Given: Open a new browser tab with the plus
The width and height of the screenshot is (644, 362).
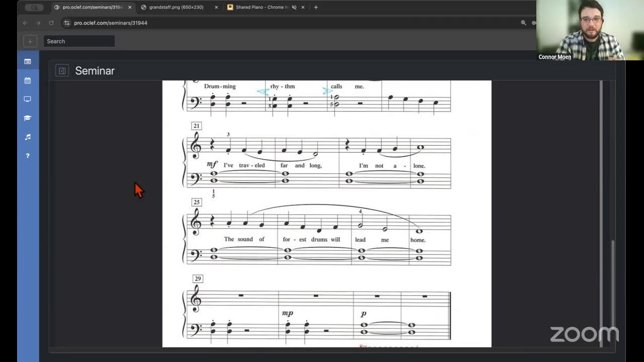Looking at the screenshot, I should click(x=316, y=7).
